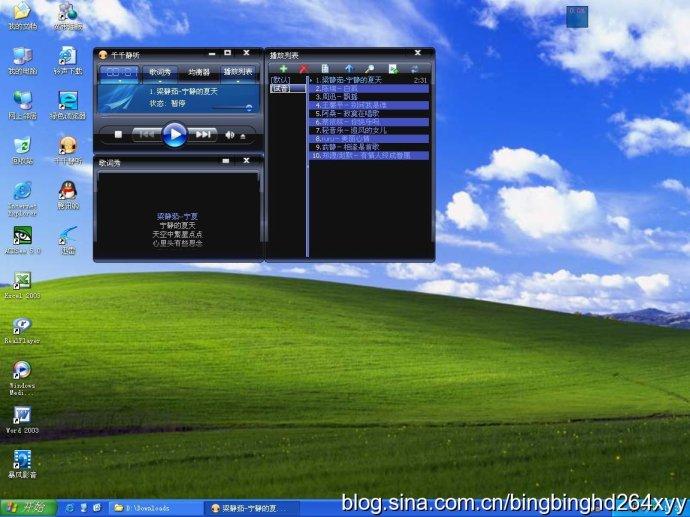Click the Show Desktop quick launch icon
The height and width of the screenshot is (517, 690).
click(x=97, y=508)
